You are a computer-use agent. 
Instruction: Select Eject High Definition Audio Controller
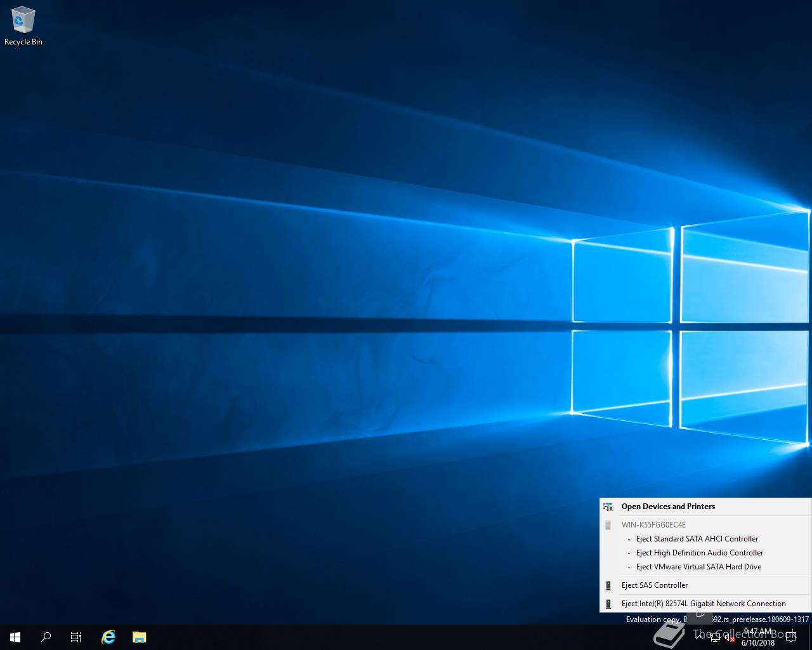[x=705, y=553]
